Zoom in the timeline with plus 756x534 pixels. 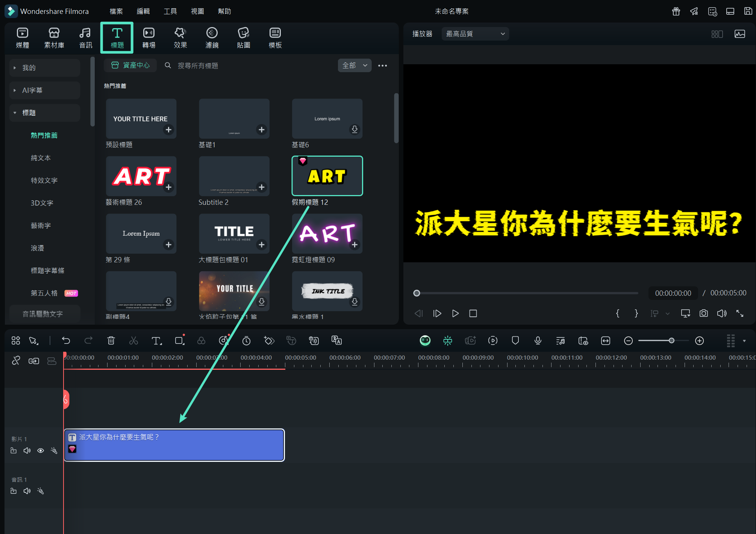699,340
